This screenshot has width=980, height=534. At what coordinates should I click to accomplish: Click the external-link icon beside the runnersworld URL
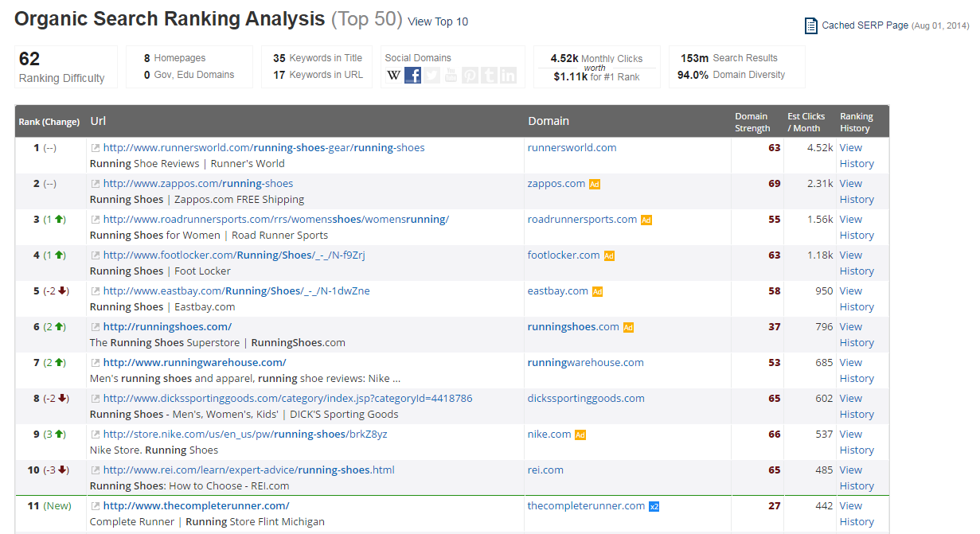tap(96, 147)
